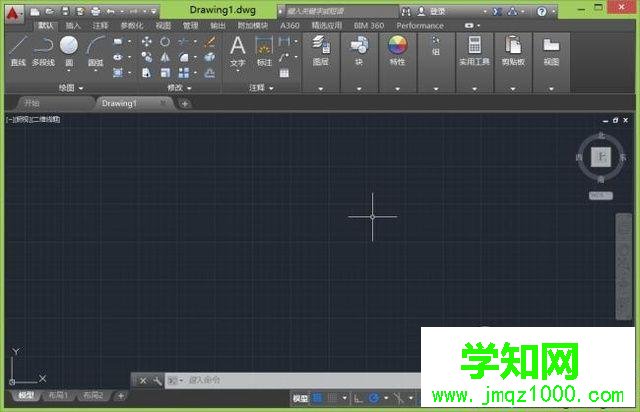Click the Leader tool icon
This screenshot has height=412, width=640.
284,57
